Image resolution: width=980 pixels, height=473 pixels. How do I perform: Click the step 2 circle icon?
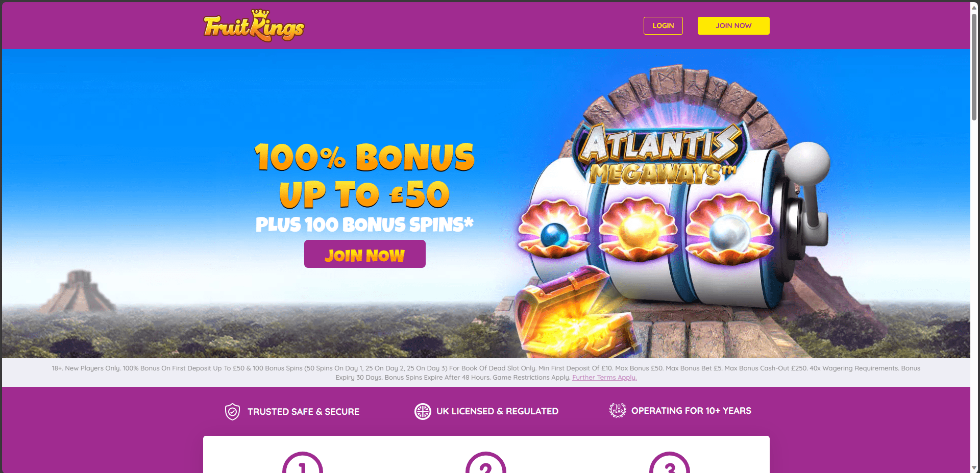point(486,463)
